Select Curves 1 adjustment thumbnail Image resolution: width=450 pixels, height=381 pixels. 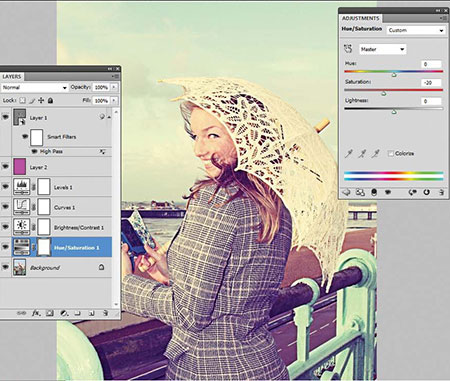[x=22, y=207]
